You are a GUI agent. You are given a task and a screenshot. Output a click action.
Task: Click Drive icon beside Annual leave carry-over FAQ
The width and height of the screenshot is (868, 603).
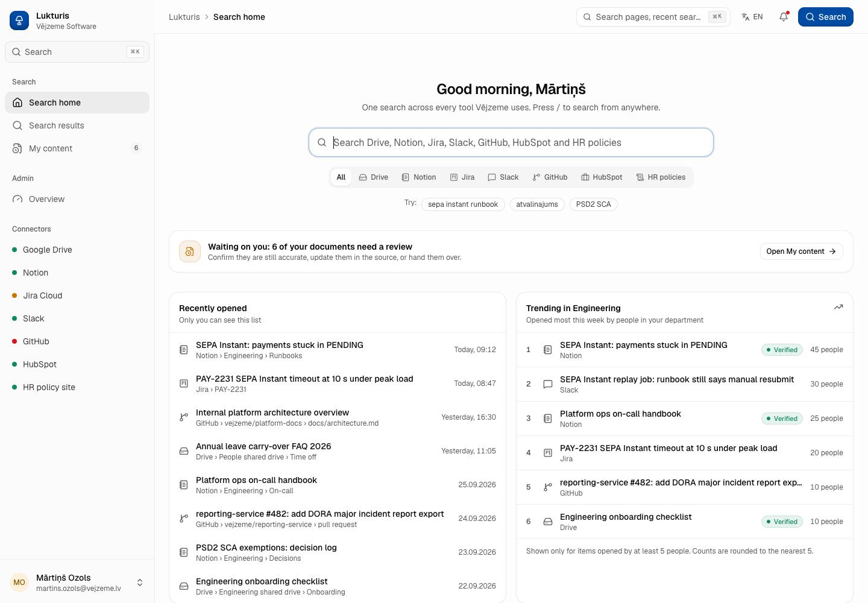click(184, 451)
